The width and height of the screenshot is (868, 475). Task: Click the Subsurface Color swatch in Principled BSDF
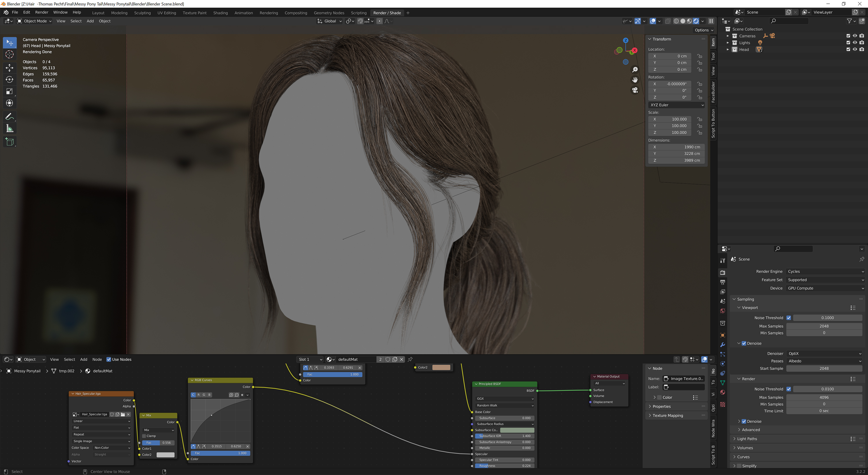[x=517, y=430]
